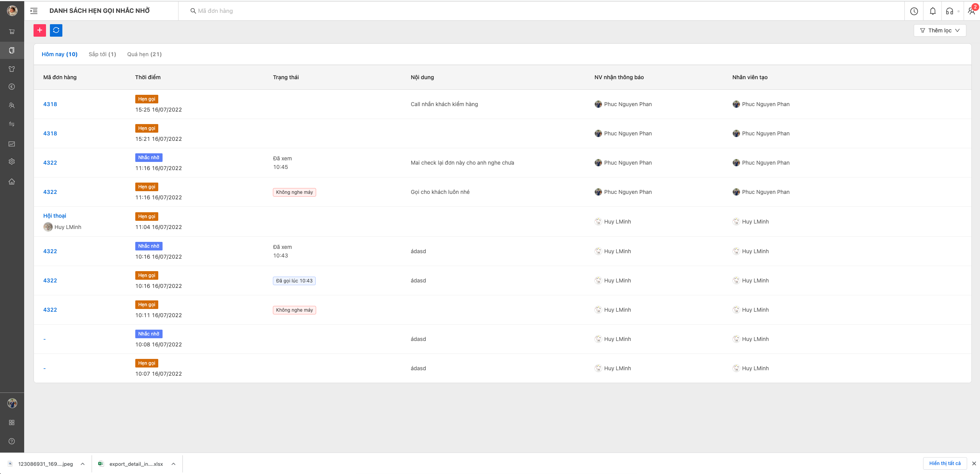This screenshot has width=980, height=474.
Task: Refresh the list with the blue reload icon
Action: click(56, 30)
